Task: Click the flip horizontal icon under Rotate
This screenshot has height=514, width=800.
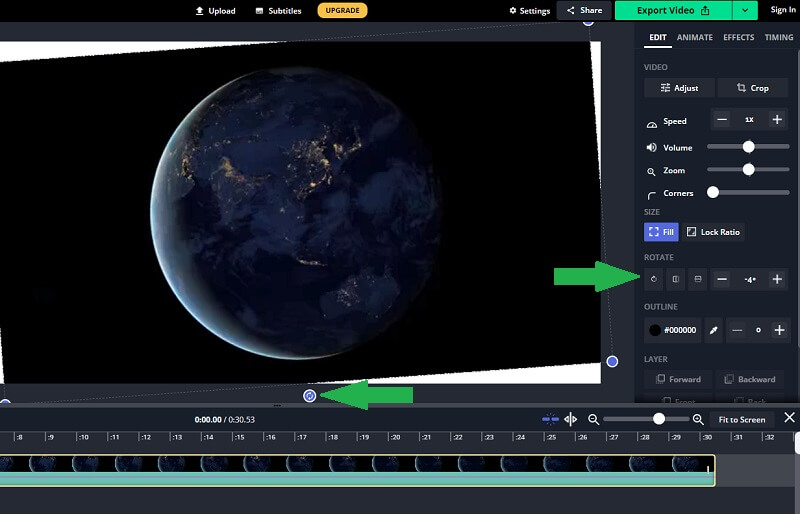Action: click(676, 279)
